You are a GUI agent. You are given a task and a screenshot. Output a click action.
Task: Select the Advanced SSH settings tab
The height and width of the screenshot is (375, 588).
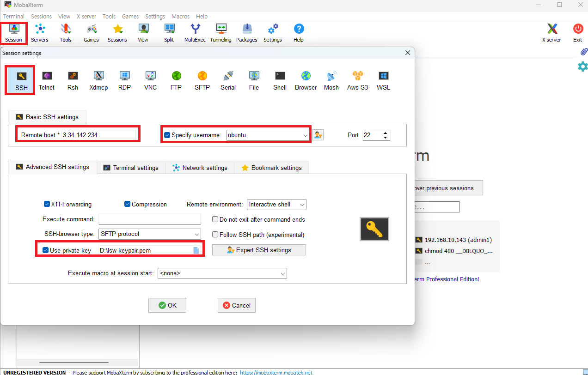[52, 167]
